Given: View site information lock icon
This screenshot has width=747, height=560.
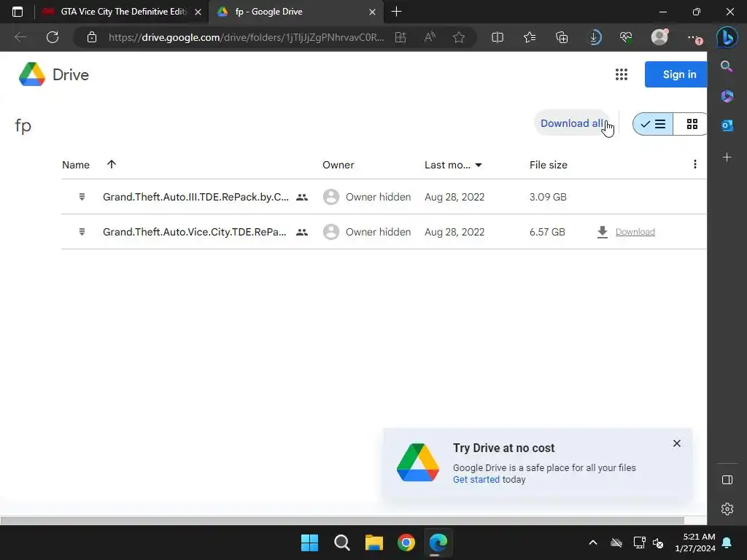Looking at the screenshot, I should pos(92,37).
